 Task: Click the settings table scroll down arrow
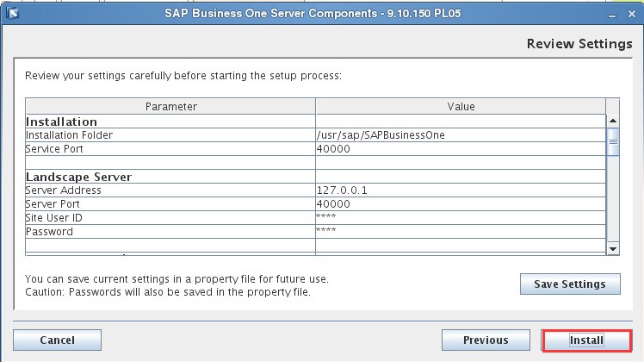point(613,249)
